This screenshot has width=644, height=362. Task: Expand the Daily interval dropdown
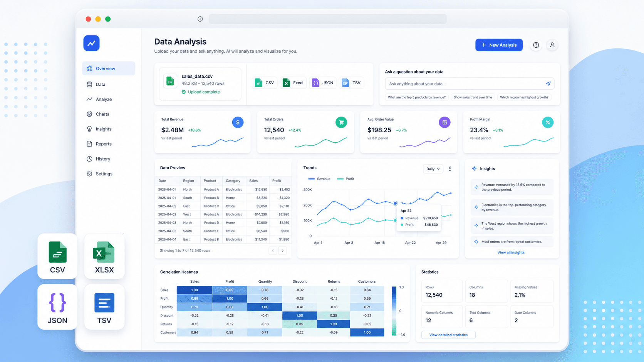pyautogui.click(x=433, y=169)
